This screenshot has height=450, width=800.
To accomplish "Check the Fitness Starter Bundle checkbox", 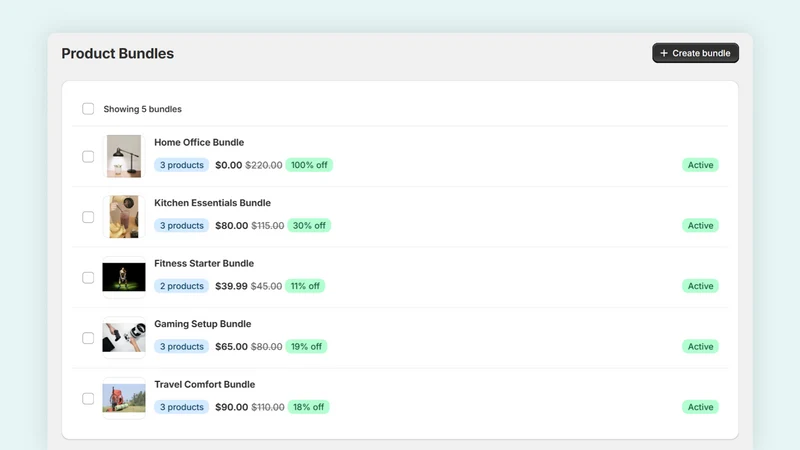I will pos(88,278).
